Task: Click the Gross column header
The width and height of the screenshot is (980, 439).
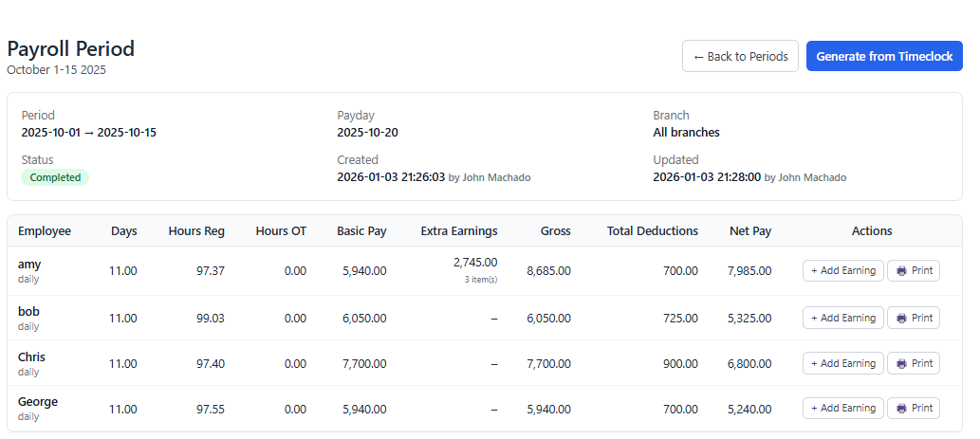Action: pyautogui.click(x=555, y=231)
